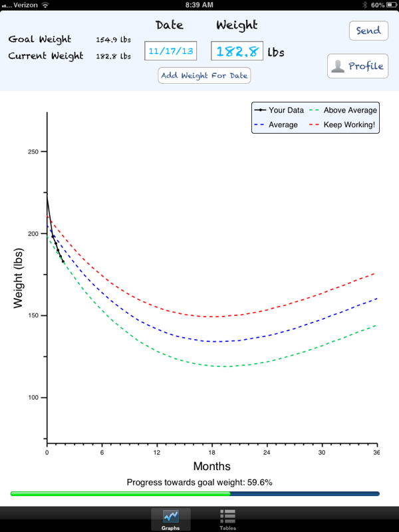The width and height of the screenshot is (399, 532).
Task: Tap the 18 months axis label
Action: pyautogui.click(x=211, y=452)
